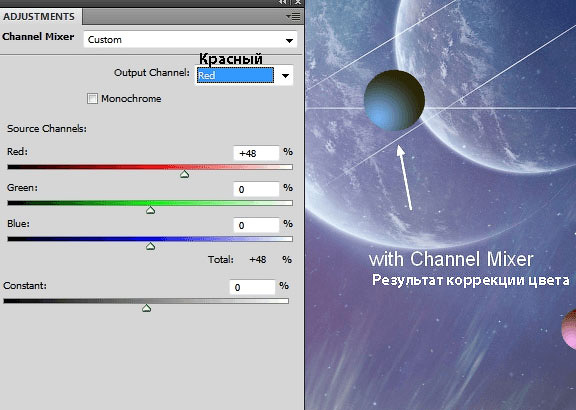Click the Source Channels label
The width and height of the screenshot is (576, 410).
pos(47,129)
